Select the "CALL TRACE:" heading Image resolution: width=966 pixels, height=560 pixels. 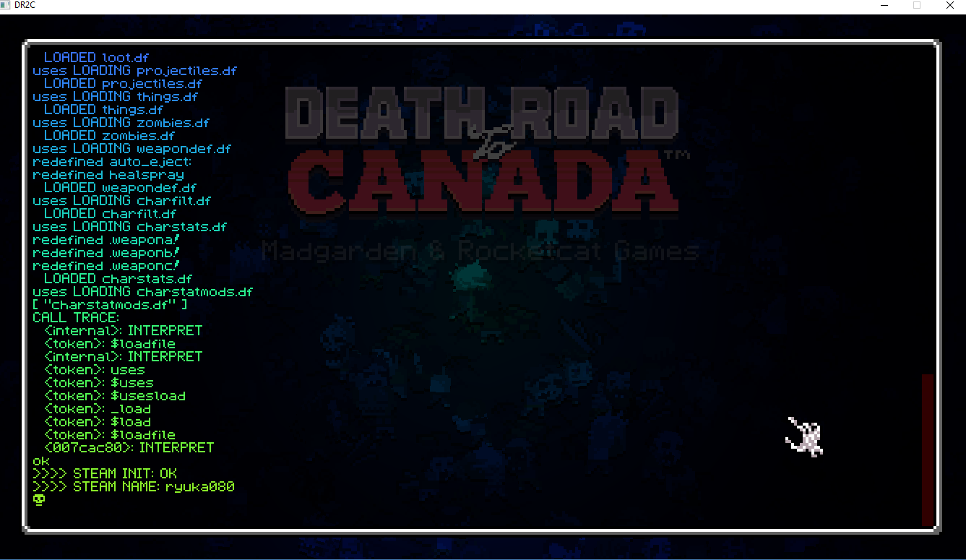pos(76,318)
